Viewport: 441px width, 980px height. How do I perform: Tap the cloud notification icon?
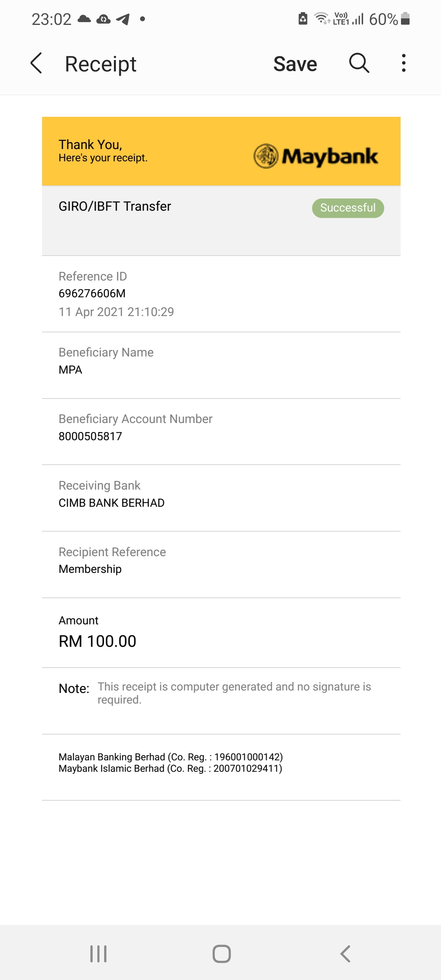click(x=84, y=19)
